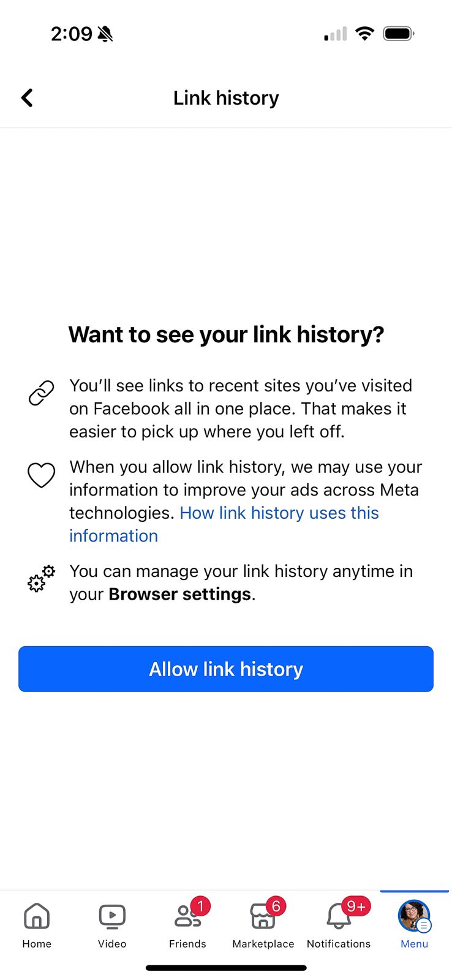Open Notifications bell icon

coord(336,917)
